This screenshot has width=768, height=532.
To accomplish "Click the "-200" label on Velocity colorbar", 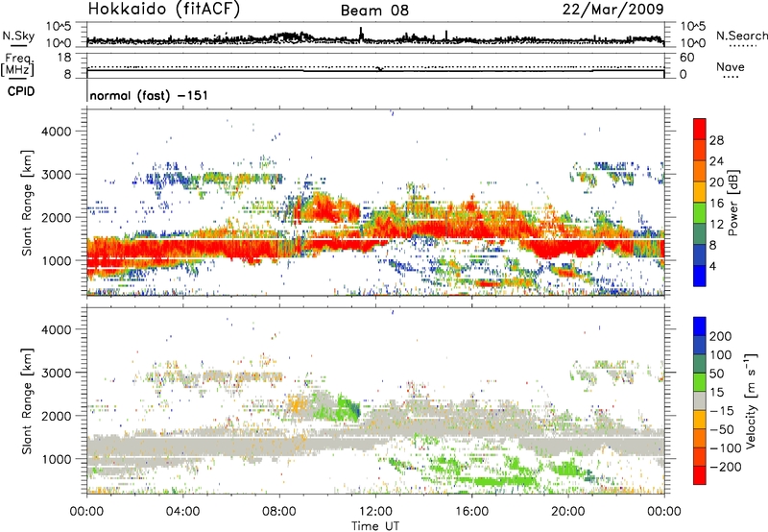I will 726,467.
